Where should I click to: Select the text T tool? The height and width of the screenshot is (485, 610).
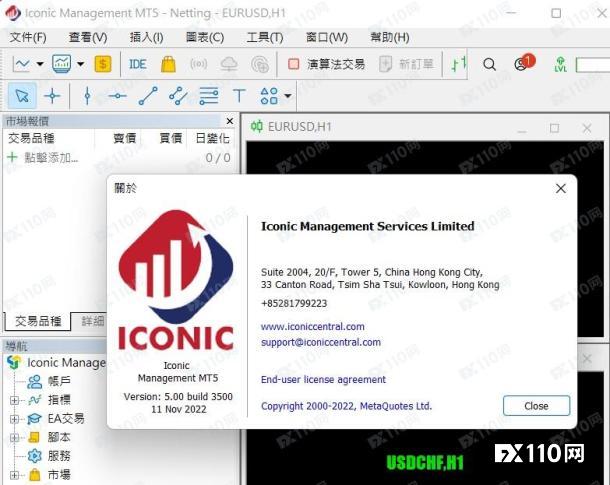pyautogui.click(x=239, y=96)
